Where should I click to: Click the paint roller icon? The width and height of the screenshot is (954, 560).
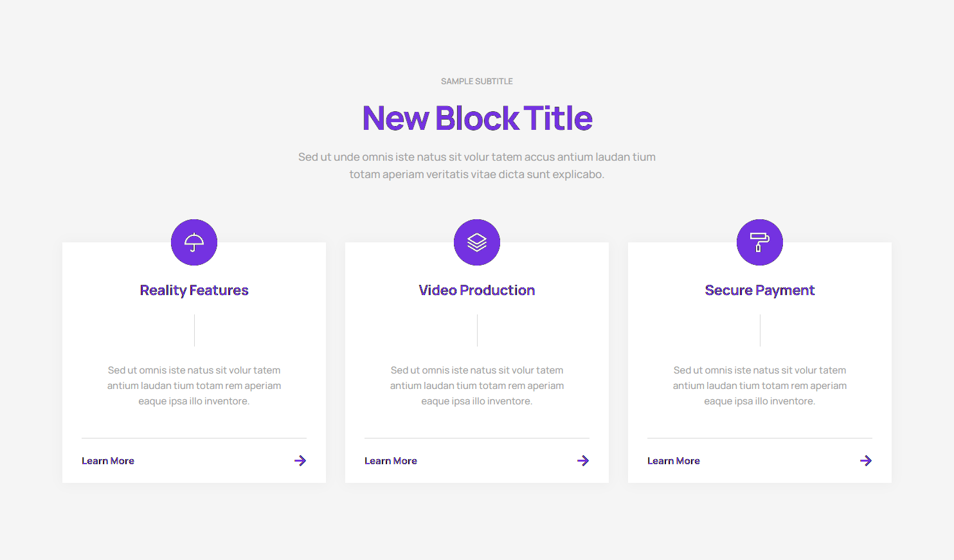point(760,242)
